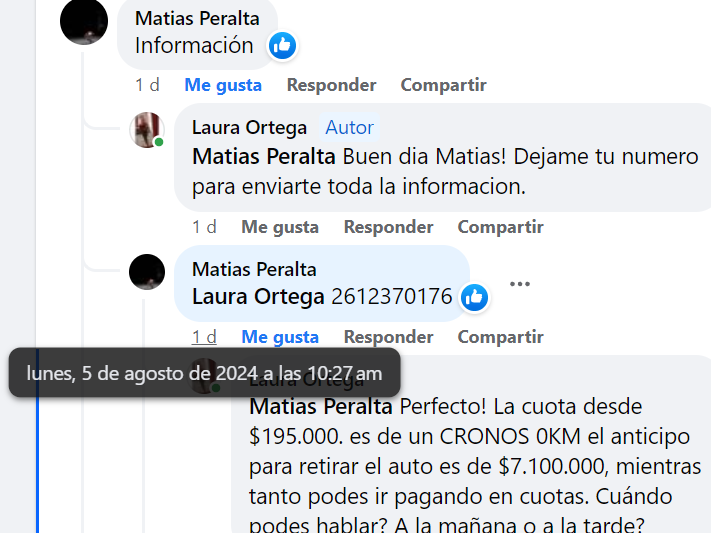Click the Matias Peralta mention in Perfecto reply

click(321, 406)
